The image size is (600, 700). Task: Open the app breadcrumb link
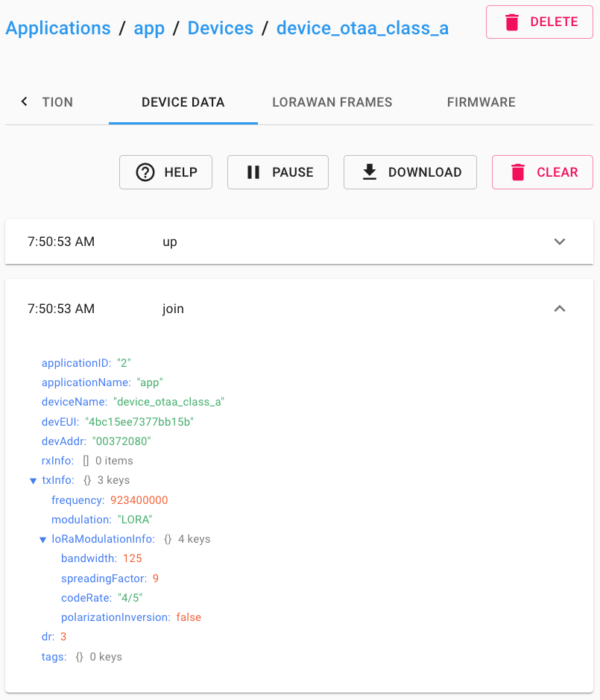pos(149,28)
